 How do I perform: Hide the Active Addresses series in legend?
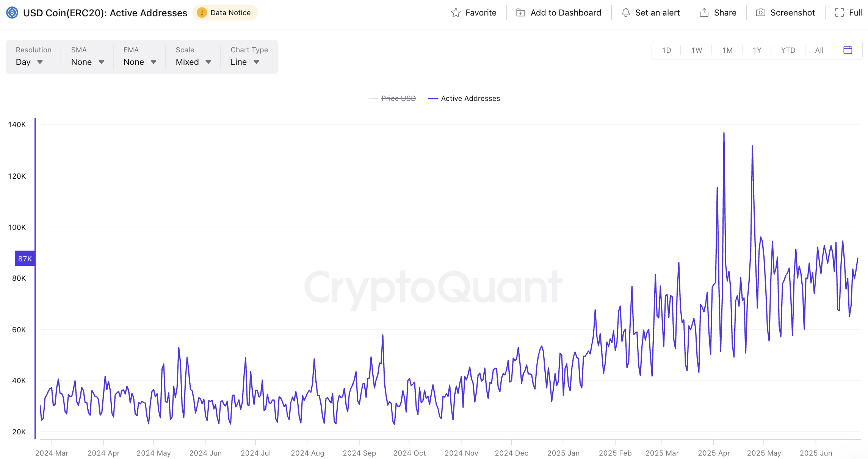click(470, 99)
